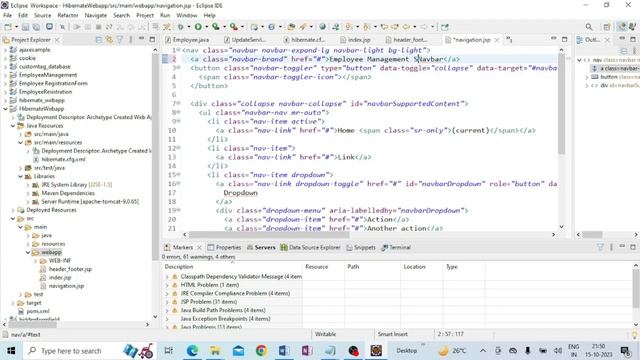640x360 pixels.
Task: Toggle fold on line 7 div tag
Action: (x=179, y=104)
